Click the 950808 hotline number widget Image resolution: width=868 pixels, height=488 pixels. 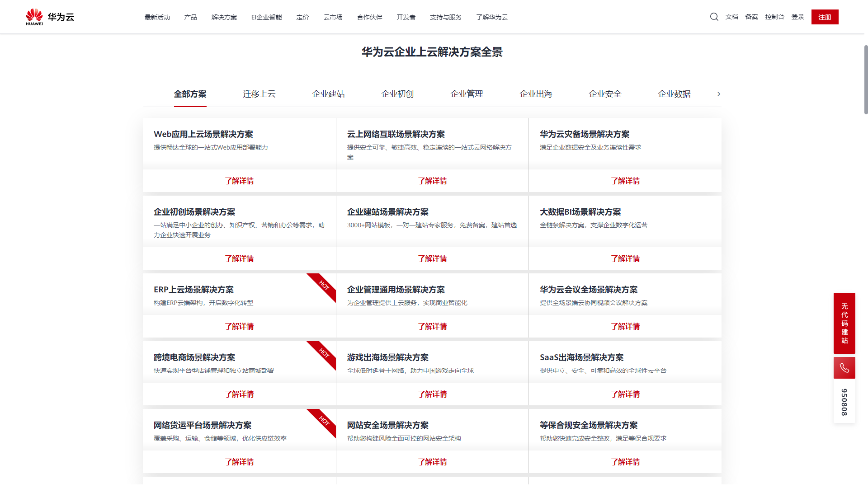[844, 402]
